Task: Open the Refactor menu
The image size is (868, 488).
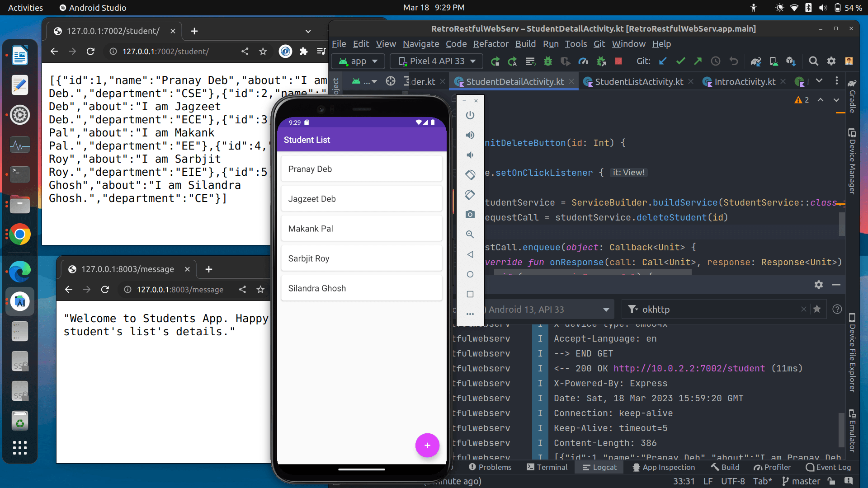Action: pos(491,44)
